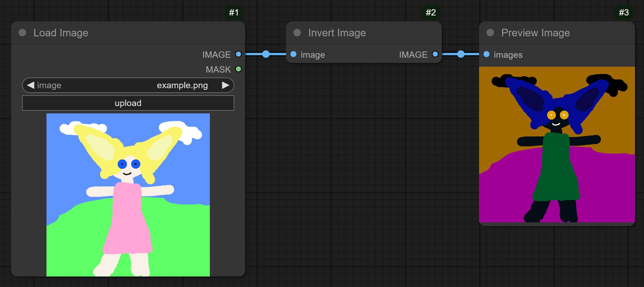Click the upload button
Image resolution: width=644 pixels, height=287 pixels.
(x=128, y=103)
